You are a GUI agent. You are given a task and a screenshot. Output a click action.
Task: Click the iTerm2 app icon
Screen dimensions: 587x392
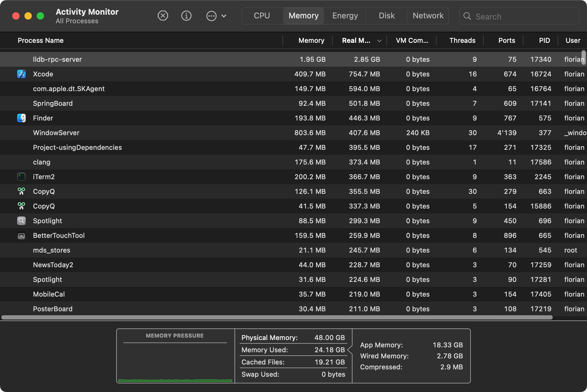coord(21,177)
